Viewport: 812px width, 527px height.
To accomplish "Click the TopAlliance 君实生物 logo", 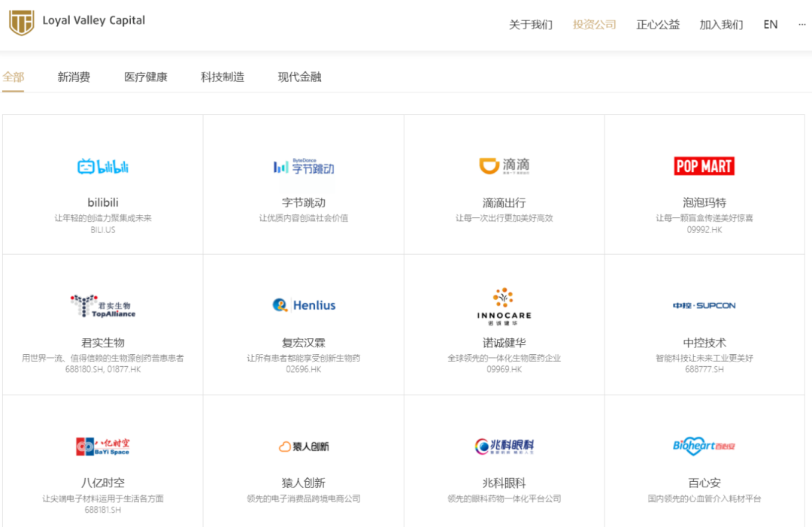I will 102,306.
